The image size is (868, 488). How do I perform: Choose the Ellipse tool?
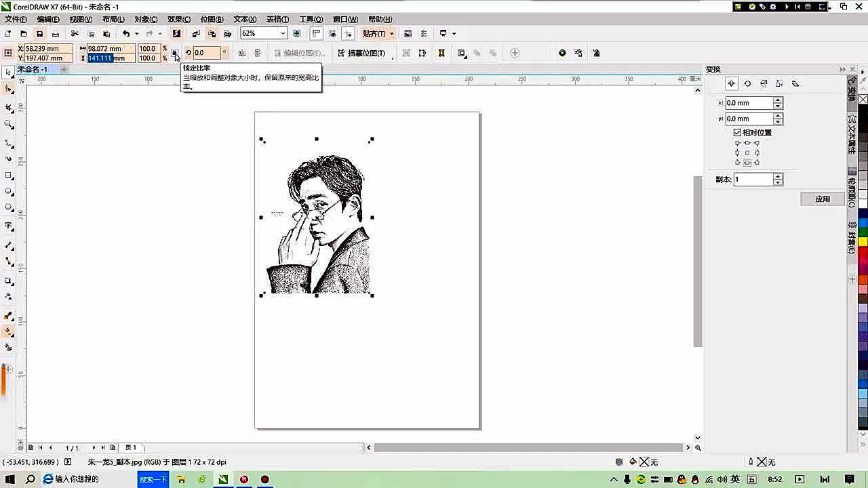tap(9, 192)
